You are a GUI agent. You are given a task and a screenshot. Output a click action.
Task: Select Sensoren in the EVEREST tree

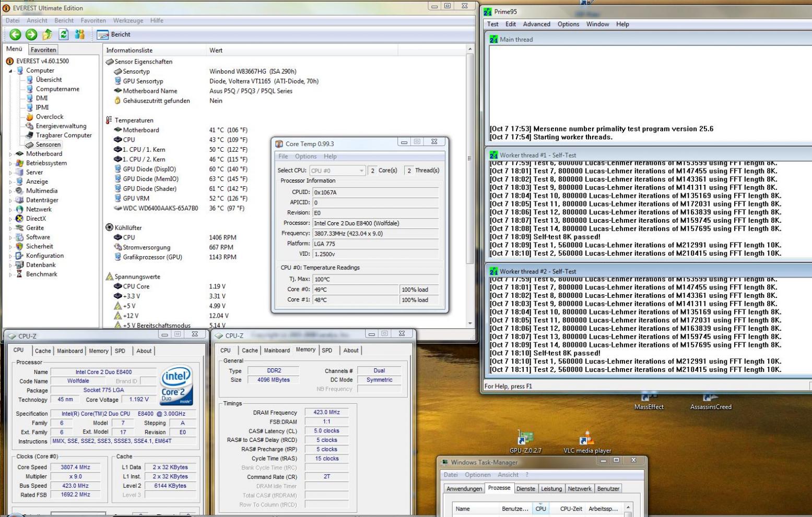point(48,145)
